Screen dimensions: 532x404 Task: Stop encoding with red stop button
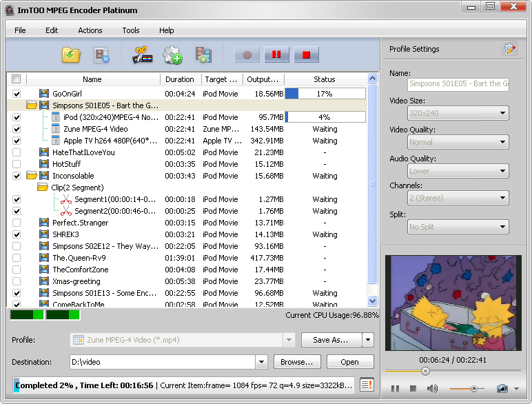pyautogui.click(x=306, y=54)
